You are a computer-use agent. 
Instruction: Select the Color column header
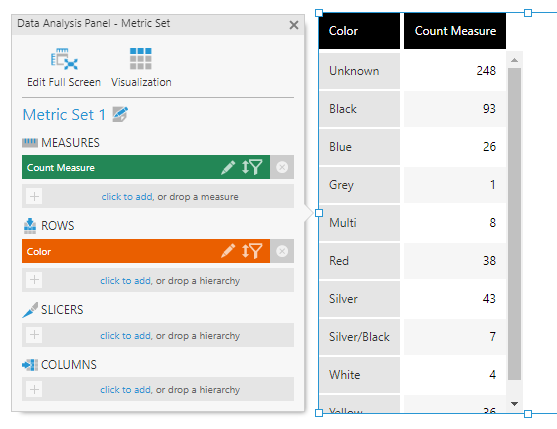[x=359, y=31]
